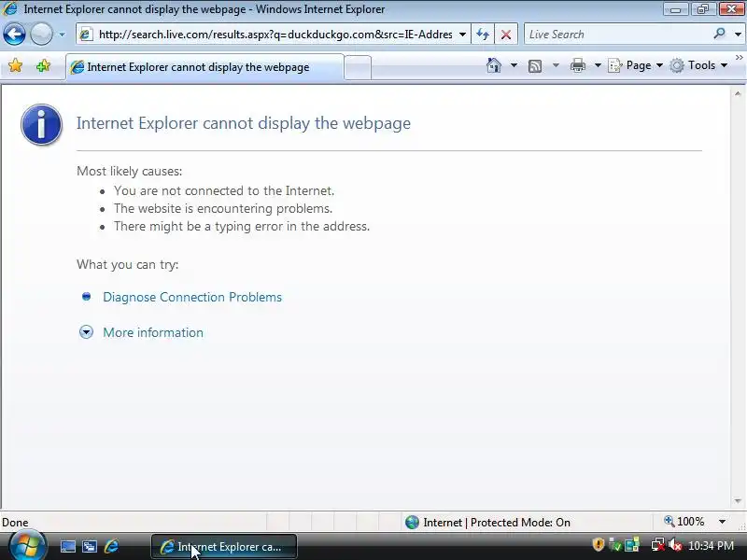Click 'You are not connected to the Internet.' text

click(224, 190)
